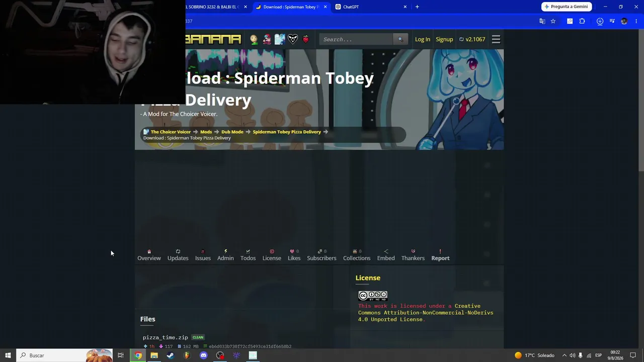Open The Choicer Voicer breadcrumb link
This screenshot has height=362, width=644.
pyautogui.click(x=171, y=132)
